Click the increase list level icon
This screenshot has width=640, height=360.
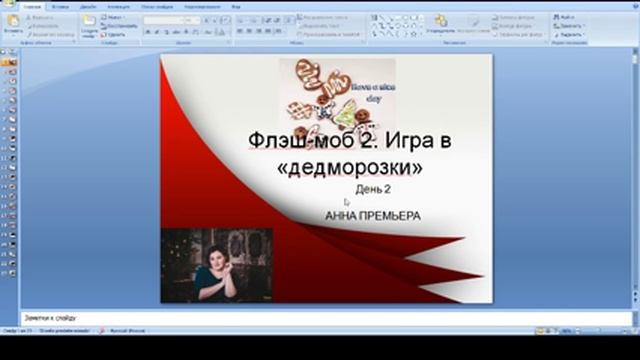pyautogui.click(x=277, y=20)
